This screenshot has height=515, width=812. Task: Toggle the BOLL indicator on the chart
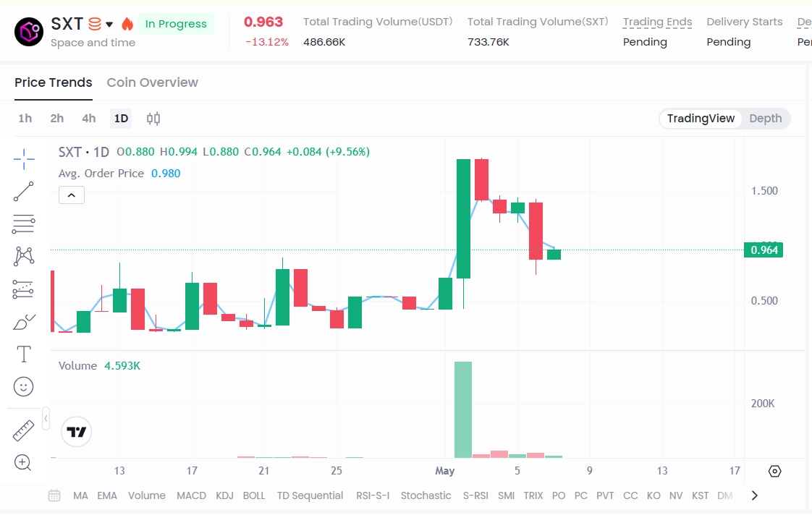tap(254, 495)
